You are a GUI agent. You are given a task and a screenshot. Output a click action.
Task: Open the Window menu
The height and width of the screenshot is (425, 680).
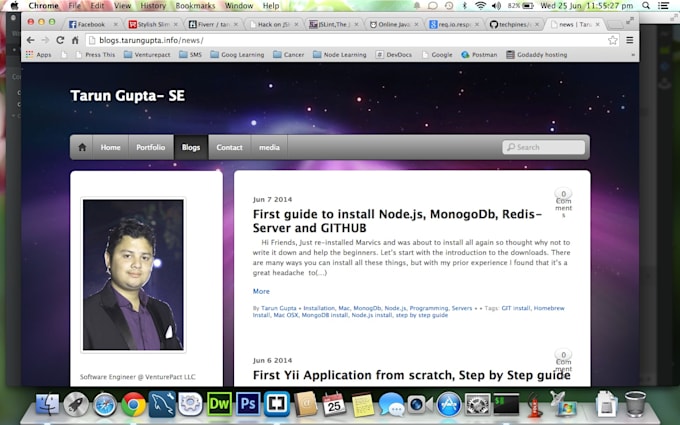click(239, 6)
